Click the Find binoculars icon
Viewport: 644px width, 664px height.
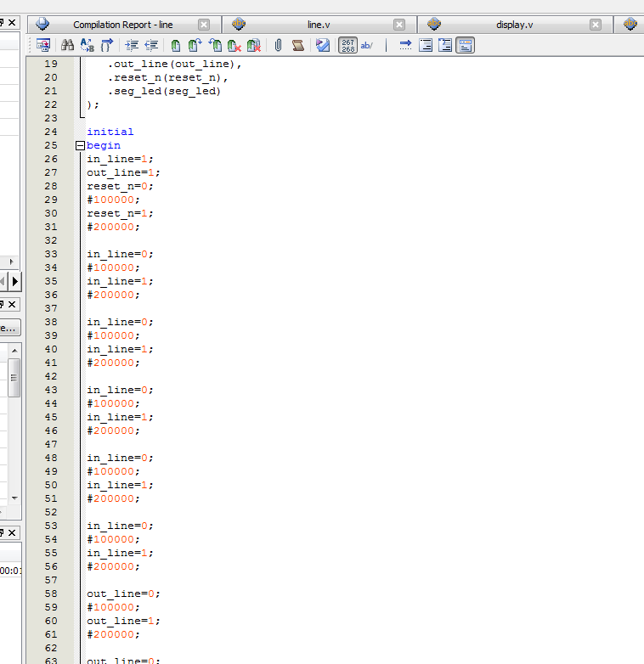[x=67, y=45]
